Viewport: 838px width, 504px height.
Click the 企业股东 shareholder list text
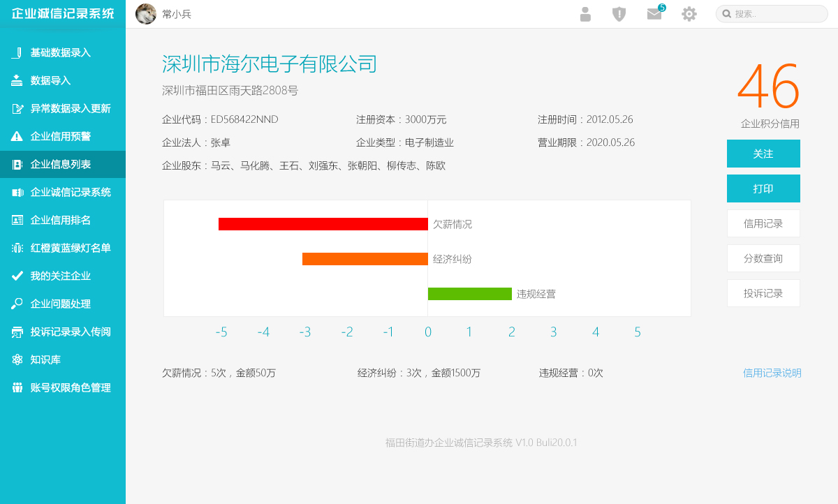[x=304, y=165]
